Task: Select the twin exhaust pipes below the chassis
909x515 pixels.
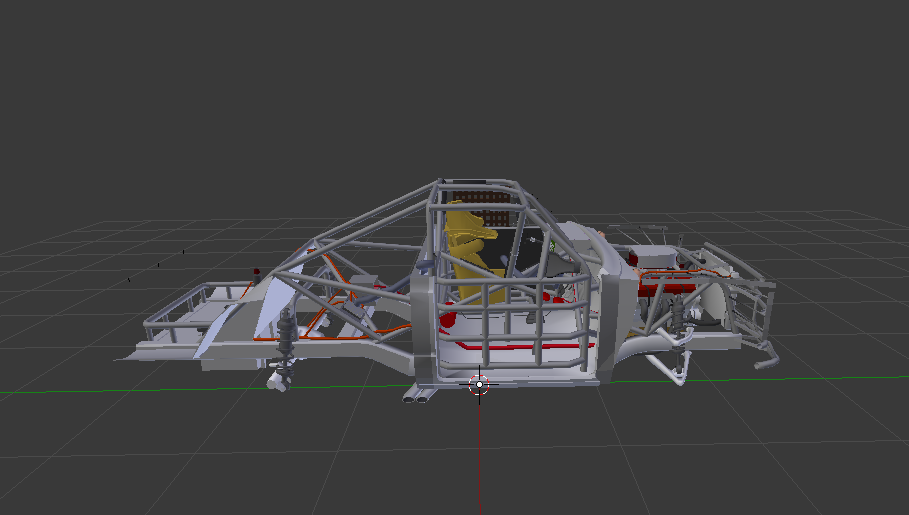Action: [x=419, y=394]
